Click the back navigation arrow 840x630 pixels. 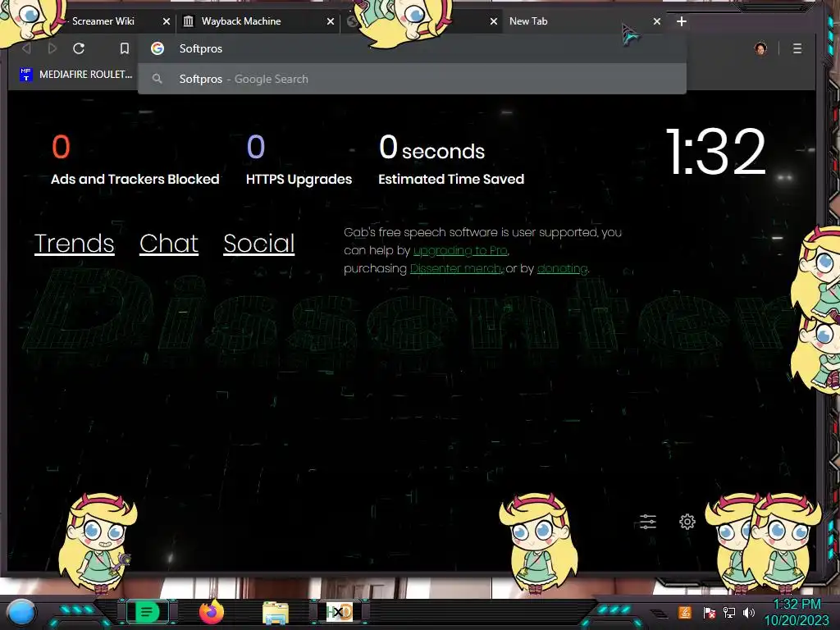click(26, 48)
